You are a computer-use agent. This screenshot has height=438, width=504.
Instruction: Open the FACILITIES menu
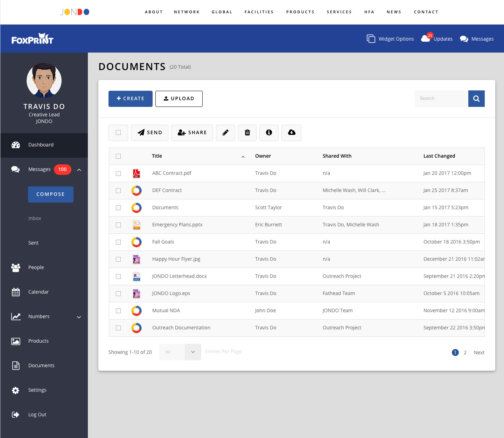[x=259, y=12]
